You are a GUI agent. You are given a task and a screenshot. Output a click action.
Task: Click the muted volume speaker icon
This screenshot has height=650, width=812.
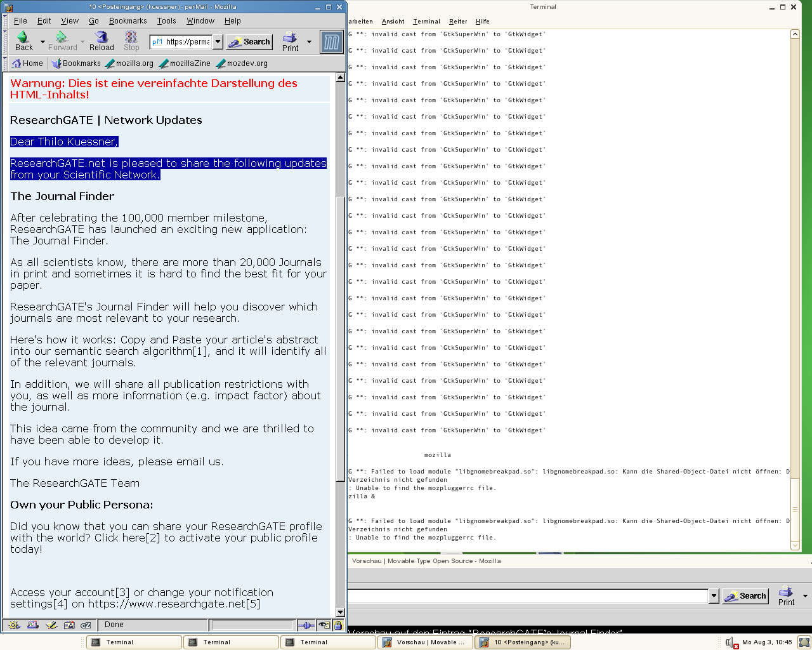[x=730, y=642]
